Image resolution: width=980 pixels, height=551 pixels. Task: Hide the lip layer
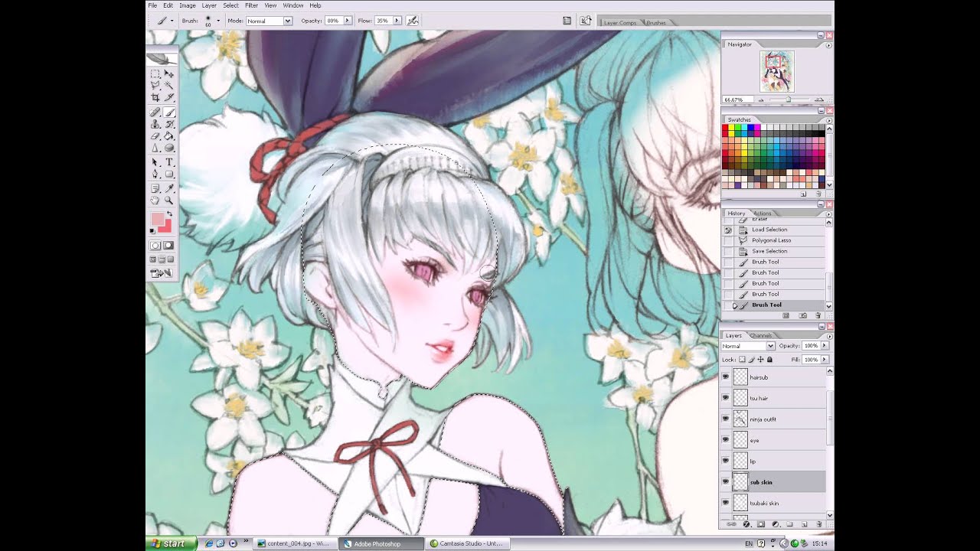726,461
